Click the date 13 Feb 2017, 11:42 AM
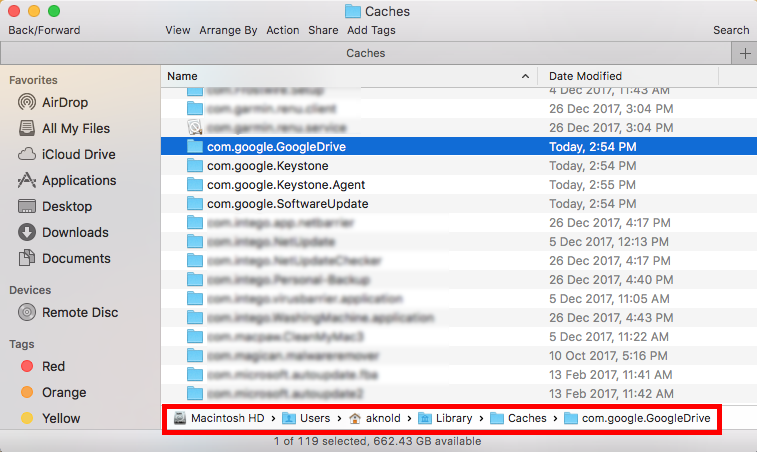Screen dimensions: 757x452 [x=611, y=394]
